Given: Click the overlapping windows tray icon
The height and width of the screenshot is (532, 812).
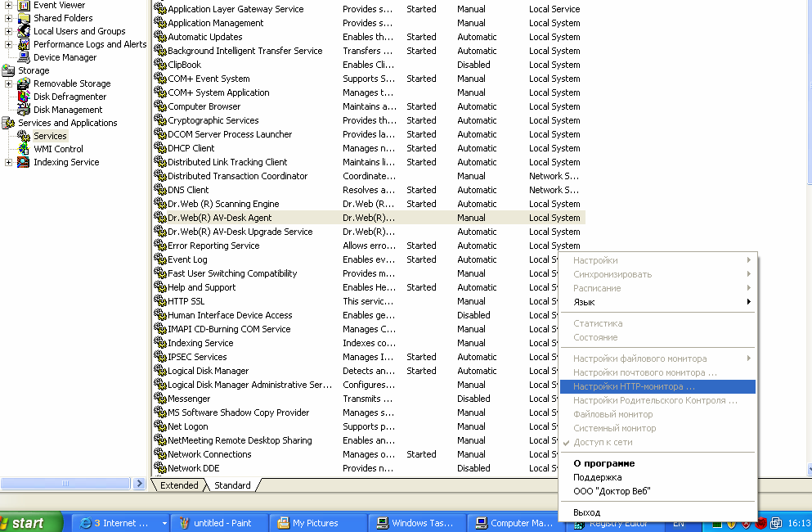Looking at the screenshot, I should coord(776,523).
